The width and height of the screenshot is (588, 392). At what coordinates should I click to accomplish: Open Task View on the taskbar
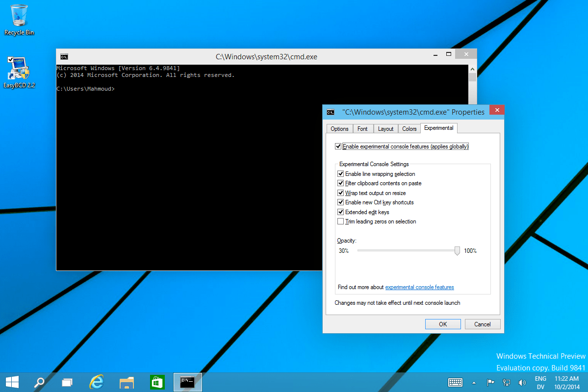pyautogui.click(x=67, y=382)
